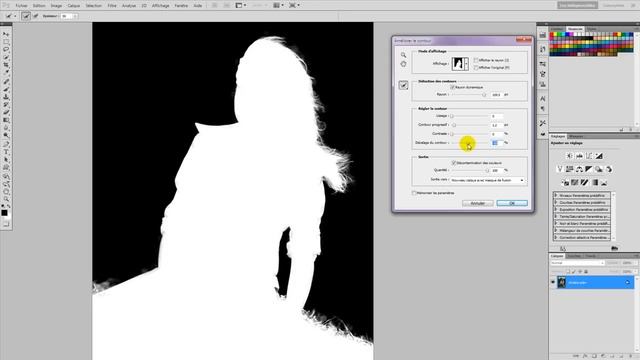The image size is (640, 360).
Task: Click the workspace switcher button at top right
Action: [x=577, y=5]
